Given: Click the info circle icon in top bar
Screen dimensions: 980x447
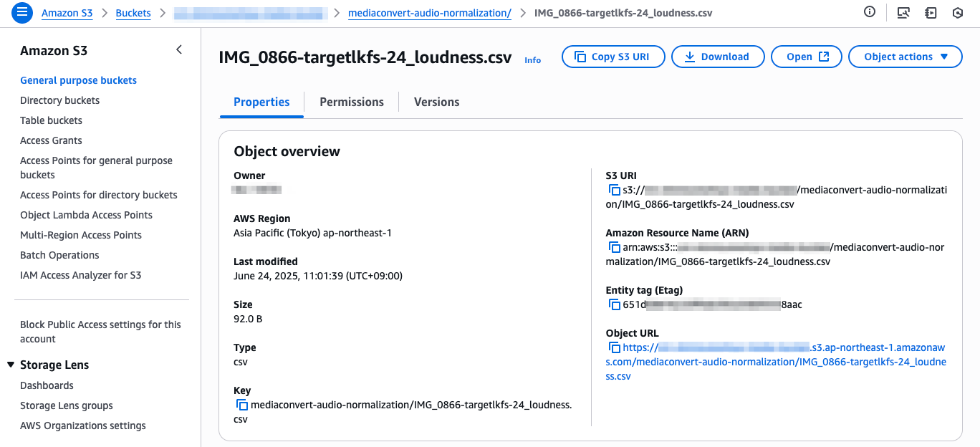Looking at the screenshot, I should click(870, 11).
